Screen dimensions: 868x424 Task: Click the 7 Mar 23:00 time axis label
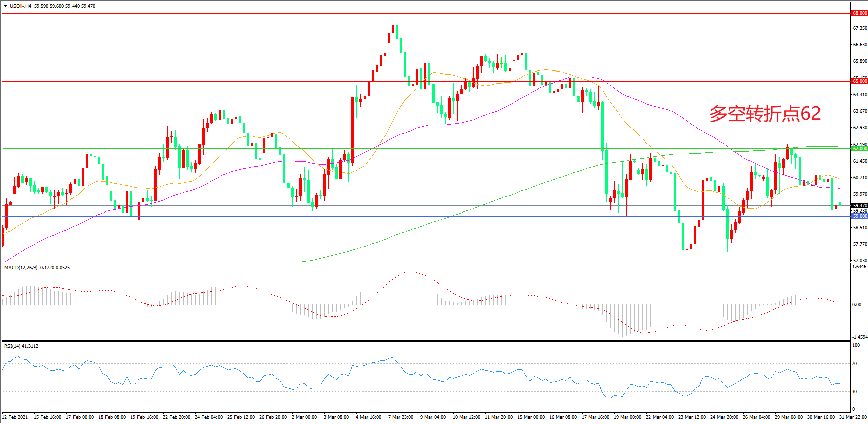pos(401,417)
